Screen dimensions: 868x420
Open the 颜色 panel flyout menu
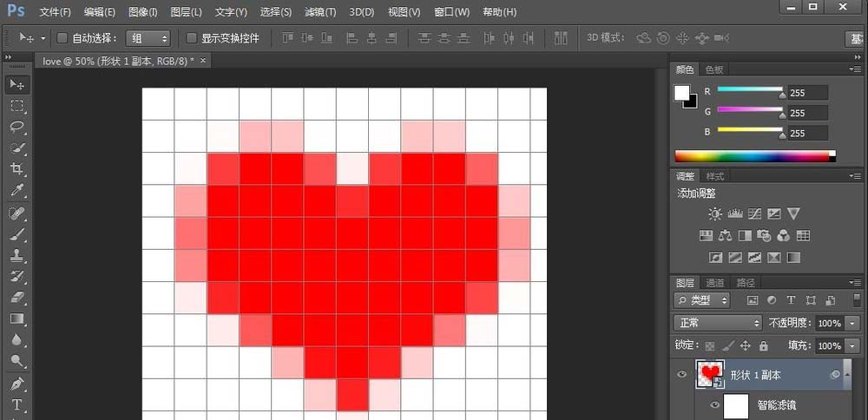[857, 69]
